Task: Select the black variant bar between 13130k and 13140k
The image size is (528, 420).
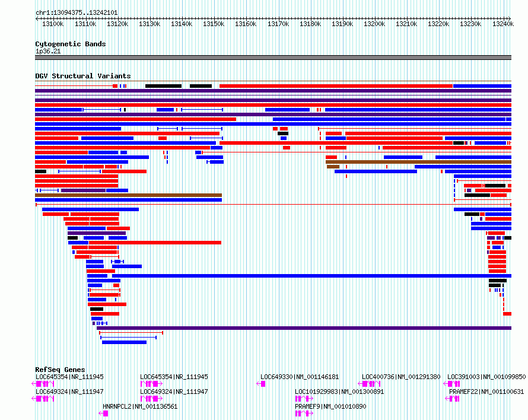Action: tap(163, 86)
